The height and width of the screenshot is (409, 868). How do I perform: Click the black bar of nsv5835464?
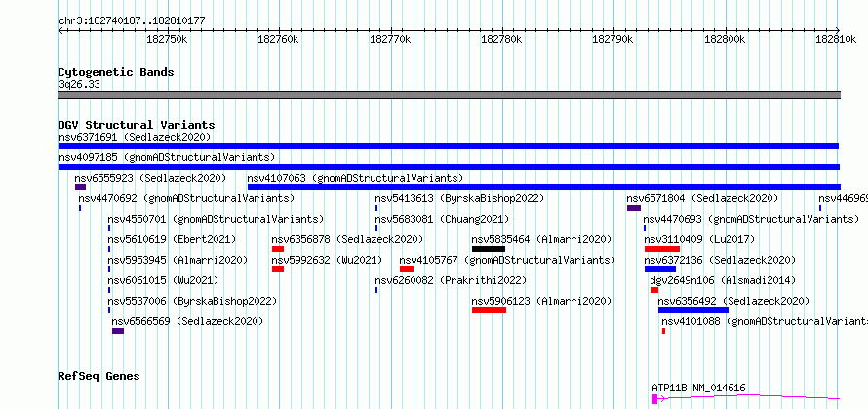(x=489, y=249)
